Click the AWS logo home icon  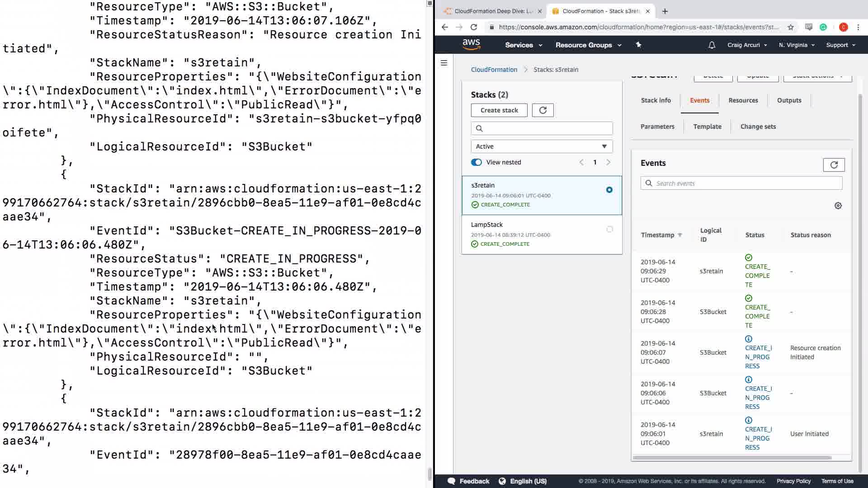pos(471,44)
